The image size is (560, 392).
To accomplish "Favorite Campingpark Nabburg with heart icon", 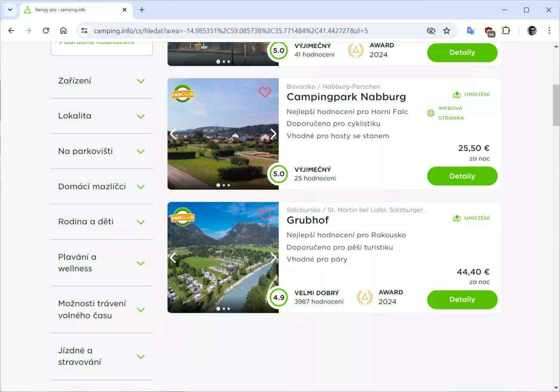I will click(x=264, y=92).
